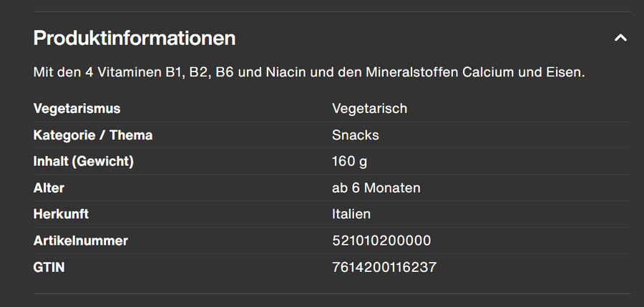Viewport: 644px width, 307px height.
Task: Click the ab 6 Monaten value
Action: point(376,188)
